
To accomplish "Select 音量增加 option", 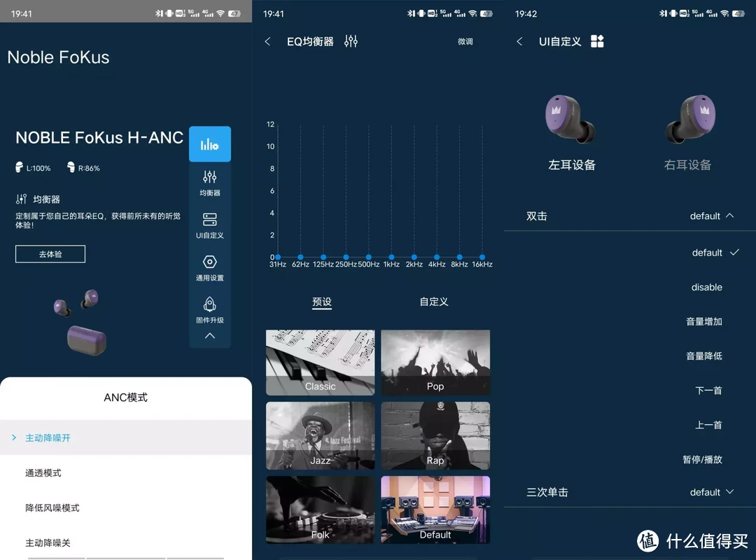I will [x=704, y=322].
